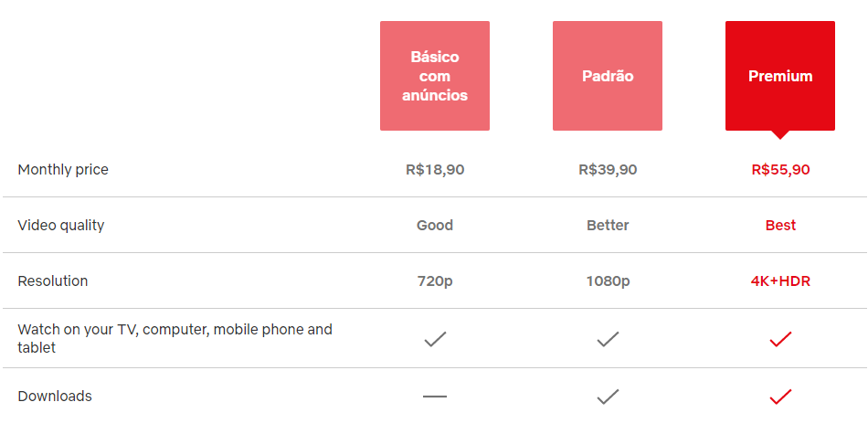
Task: Select the Básico com anúncios plan tile
Action: (x=435, y=76)
